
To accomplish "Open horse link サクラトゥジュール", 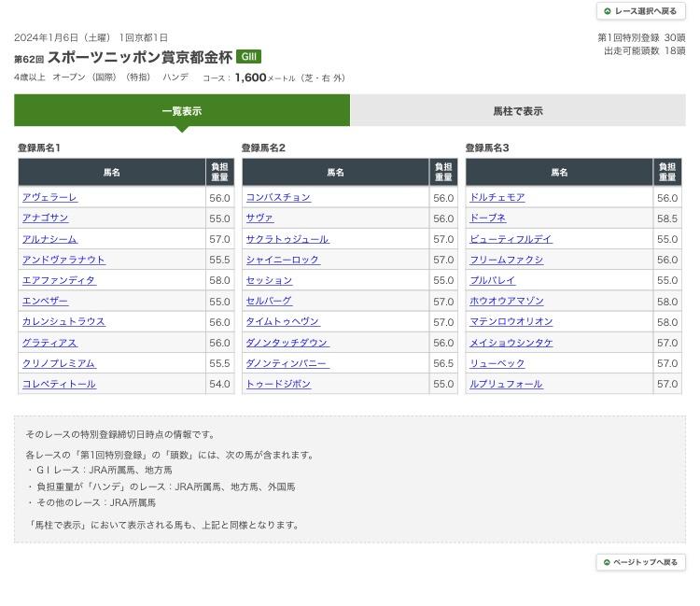I will (x=288, y=239).
